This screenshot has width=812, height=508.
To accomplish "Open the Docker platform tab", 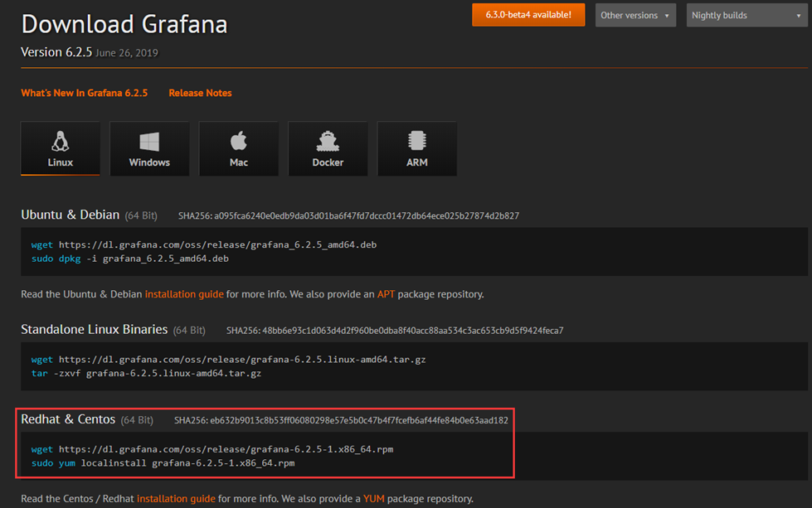I will coord(328,148).
